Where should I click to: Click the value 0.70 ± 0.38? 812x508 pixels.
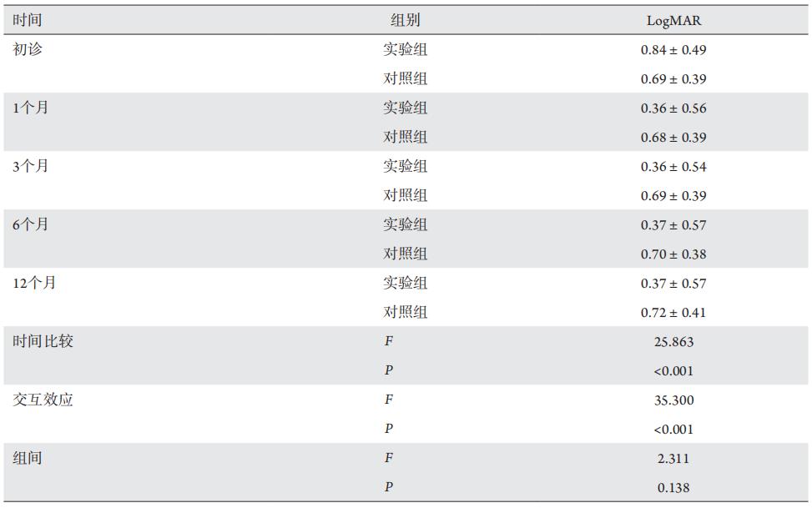[673, 254]
